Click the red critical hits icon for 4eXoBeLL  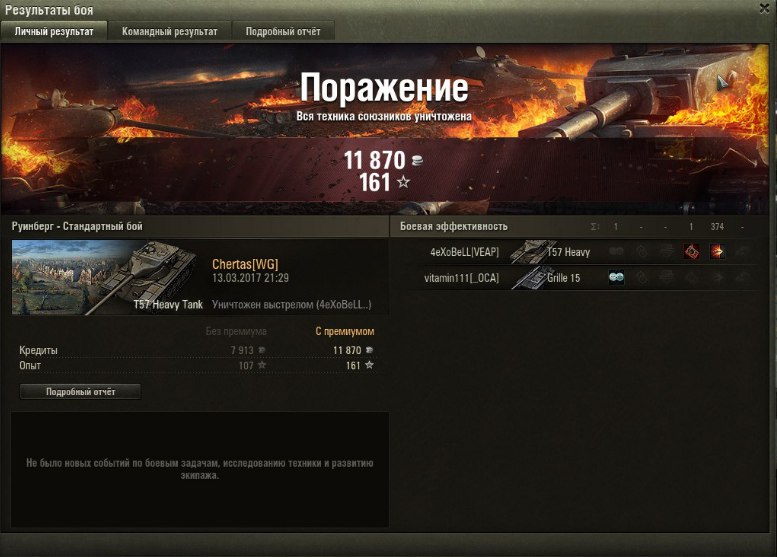point(691,252)
